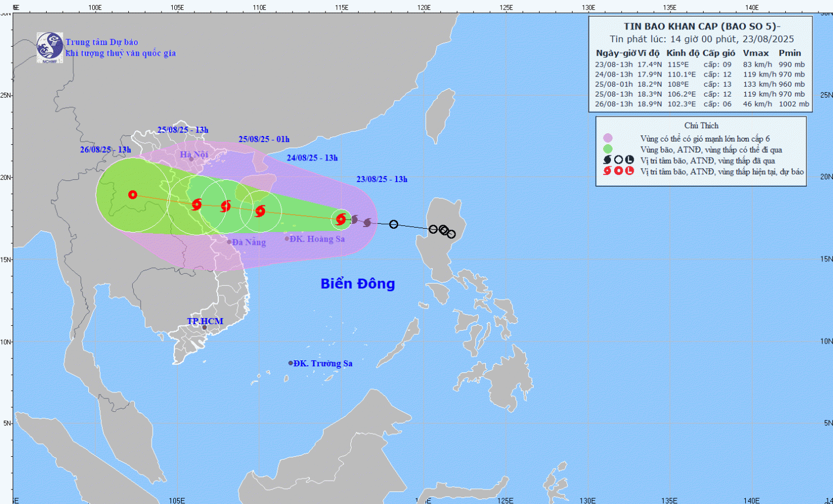Click the Đà Nẵng city label

pyautogui.click(x=249, y=242)
